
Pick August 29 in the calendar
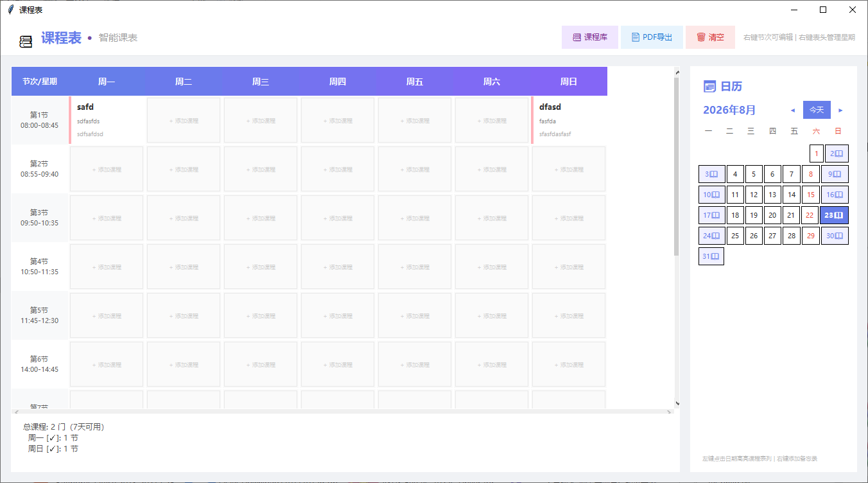click(811, 236)
